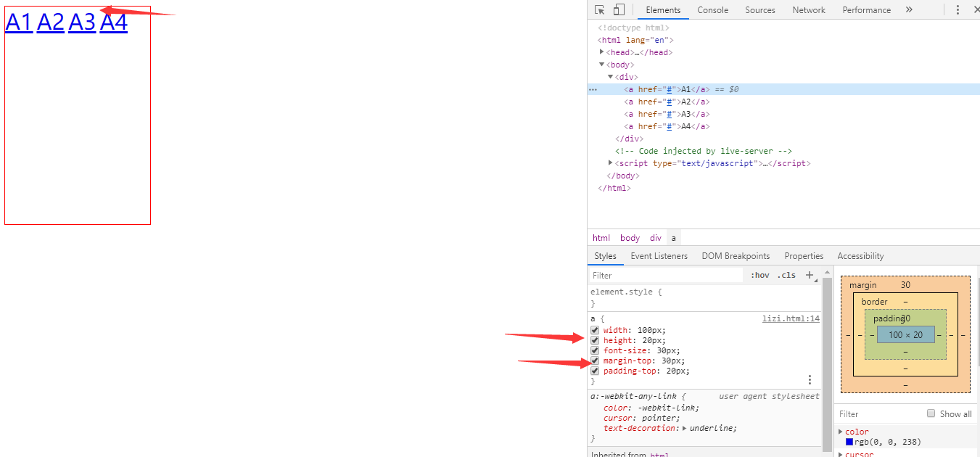Expand the text-decoration underline value

(685, 428)
